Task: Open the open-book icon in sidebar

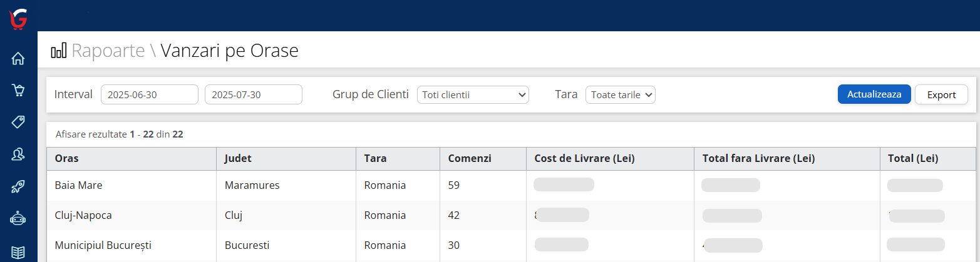Action: [18, 252]
